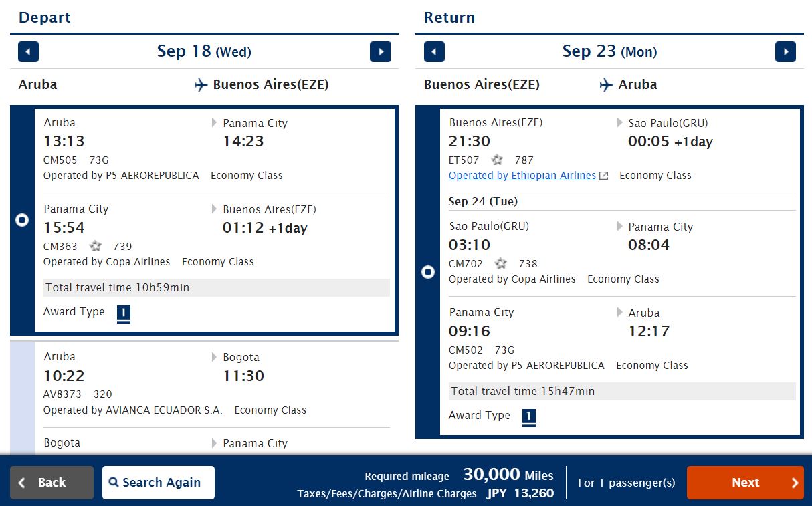Click Star Alliance icon beside flight CM702
The height and width of the screenshot is (506, 812).
(501, 263)
